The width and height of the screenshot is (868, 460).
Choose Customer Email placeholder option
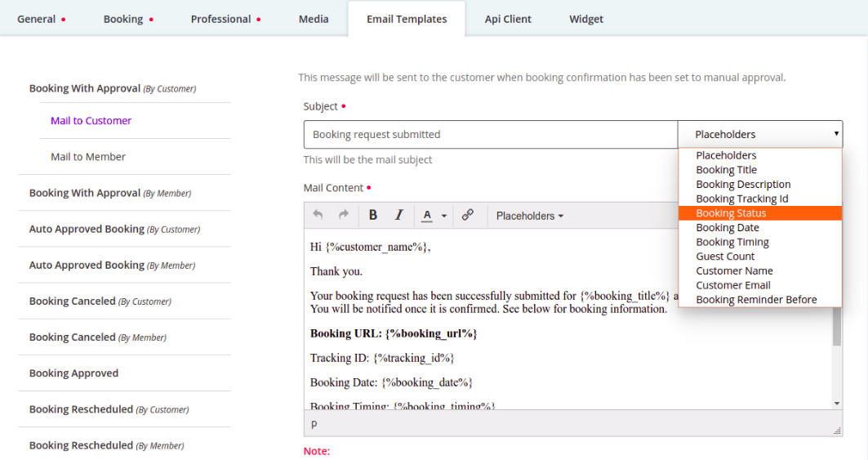(733, 285)
